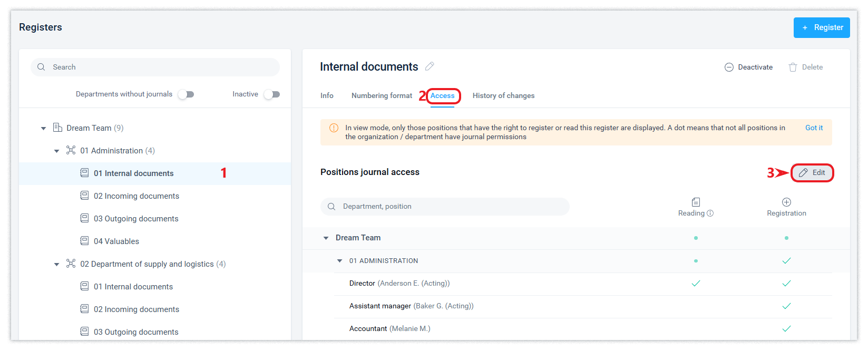Click the orange warning icon in banner
The width and height of the screenshot is (868, 350).
334,128
